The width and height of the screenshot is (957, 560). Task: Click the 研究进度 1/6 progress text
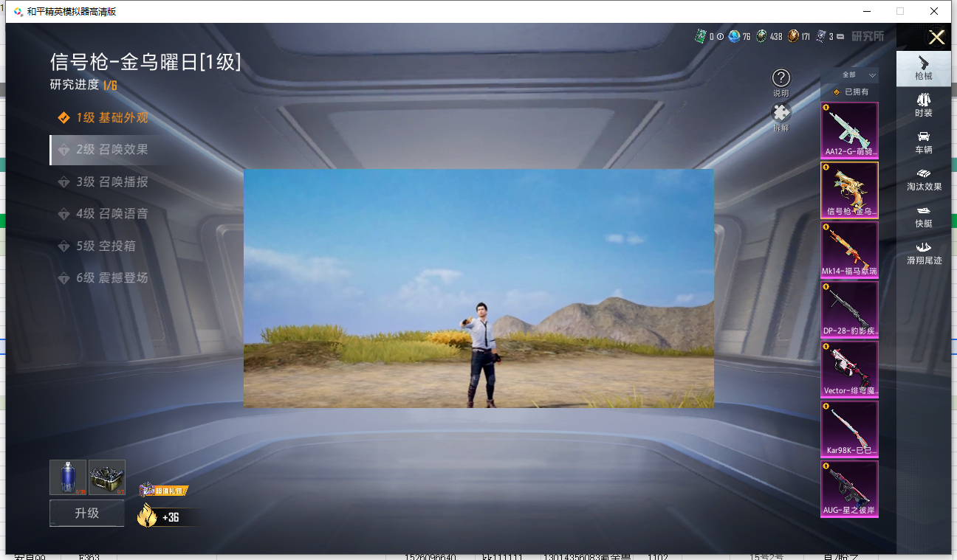[83, 85]
